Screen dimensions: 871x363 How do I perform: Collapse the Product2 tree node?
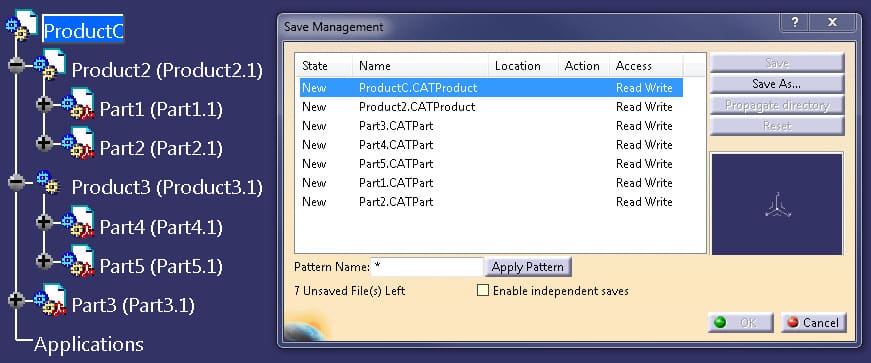(16, 65)
